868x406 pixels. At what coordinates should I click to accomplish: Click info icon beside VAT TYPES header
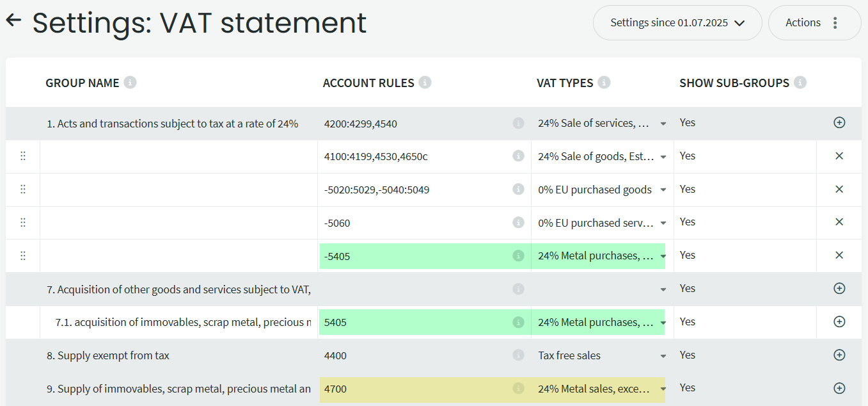pyautogui.click(x=604, y=83)
